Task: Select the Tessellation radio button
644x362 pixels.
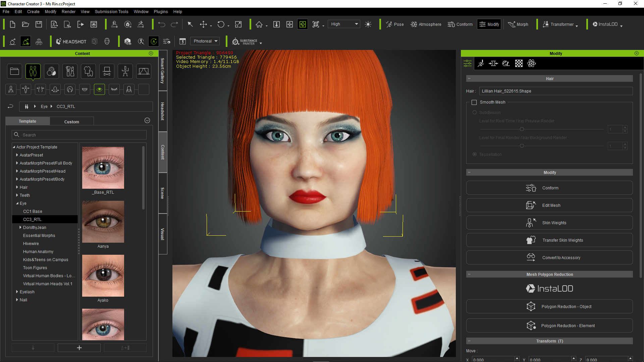Action: [x=475, y=155]
